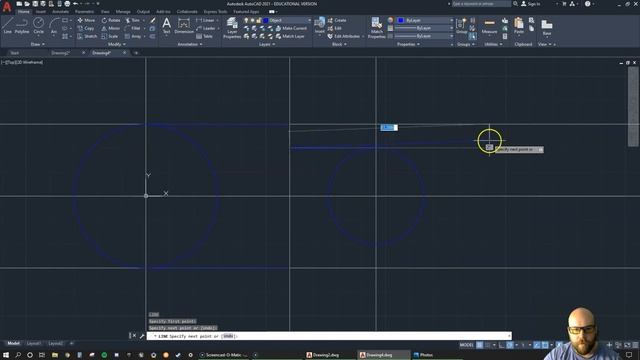This screenshot has height=360, width=640.
Task: Activate the Array command
Action: 133,36
